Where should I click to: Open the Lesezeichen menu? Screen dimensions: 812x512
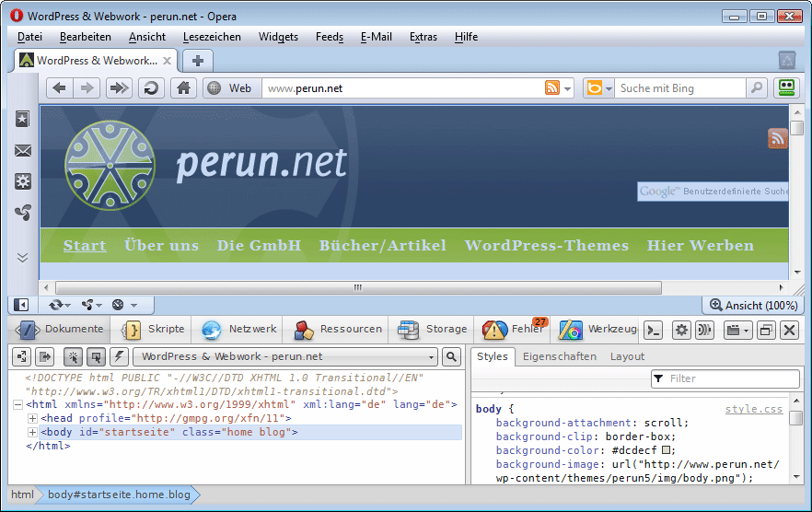(x=212, y=37)
